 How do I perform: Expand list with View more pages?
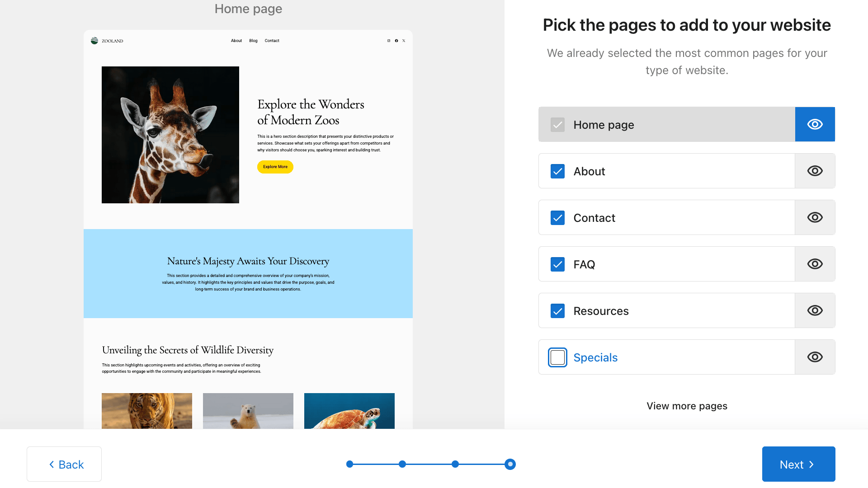(686, 406)
